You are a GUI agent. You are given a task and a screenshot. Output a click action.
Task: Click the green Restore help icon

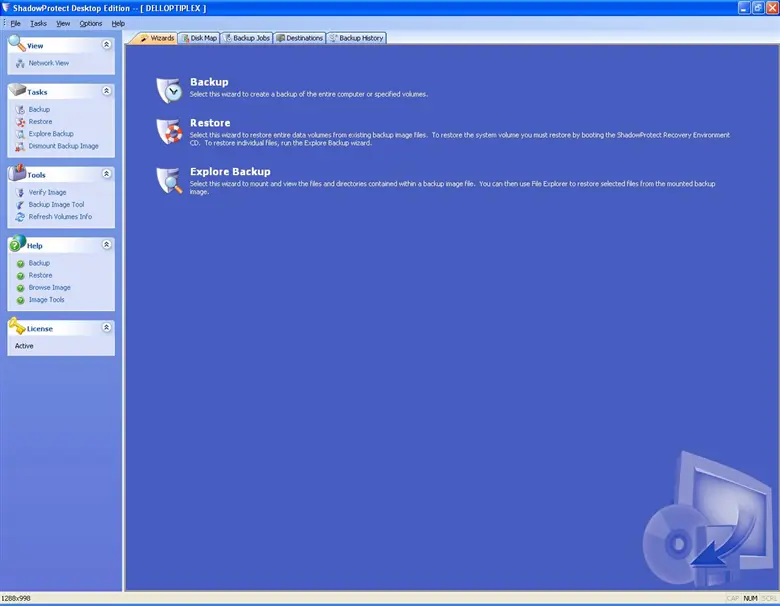(20, 276)
